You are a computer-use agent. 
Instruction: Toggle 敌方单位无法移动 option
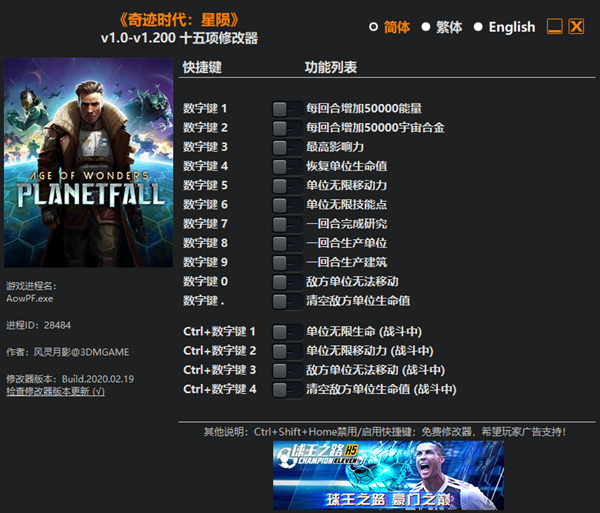coord(287,281)
